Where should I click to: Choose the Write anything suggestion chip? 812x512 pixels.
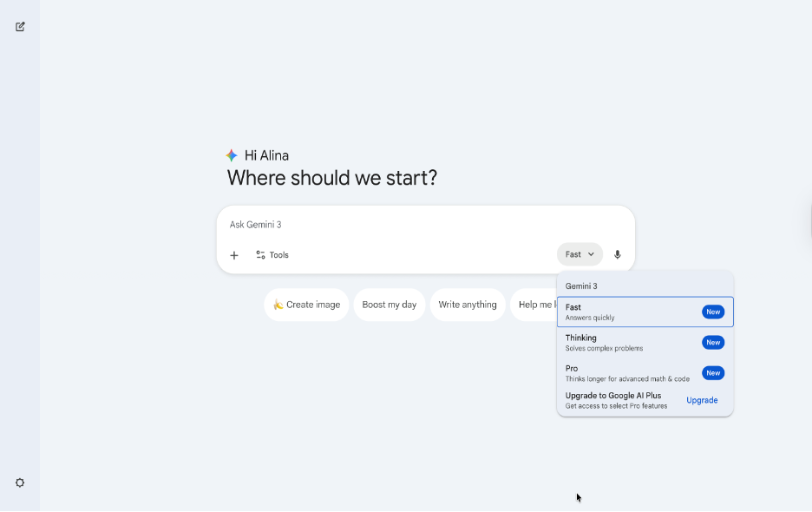[468, 305]
